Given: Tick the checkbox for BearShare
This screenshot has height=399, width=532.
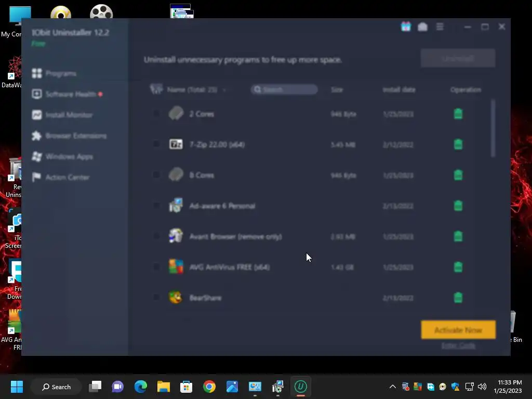Looking at the screenshot, I should pyautogui.click(x=156, y=298).
